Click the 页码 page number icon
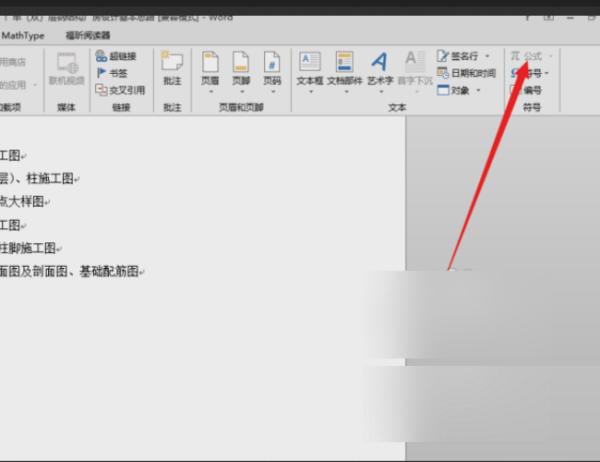This screenshot has height=462, width=600. 272,62
